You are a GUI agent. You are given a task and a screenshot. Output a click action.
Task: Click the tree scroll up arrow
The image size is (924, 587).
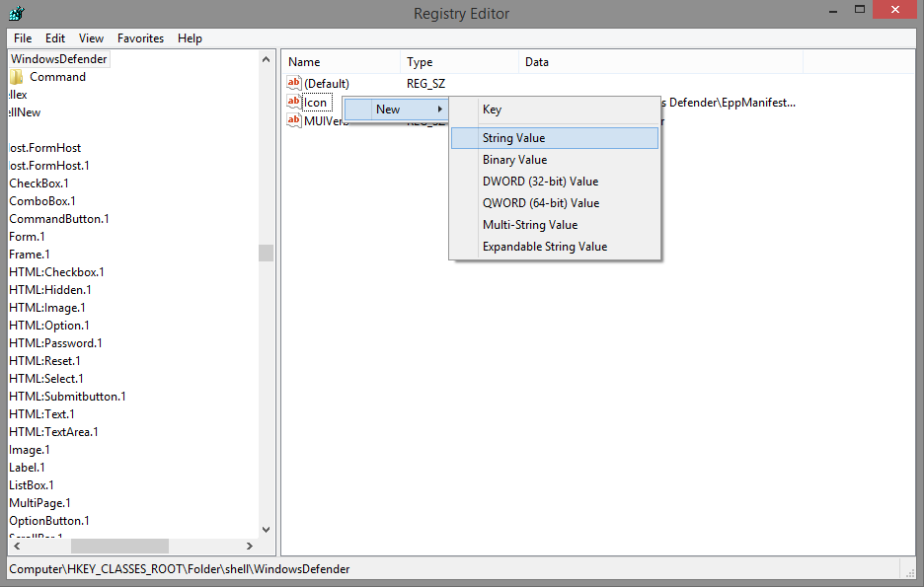coord(266,59)
